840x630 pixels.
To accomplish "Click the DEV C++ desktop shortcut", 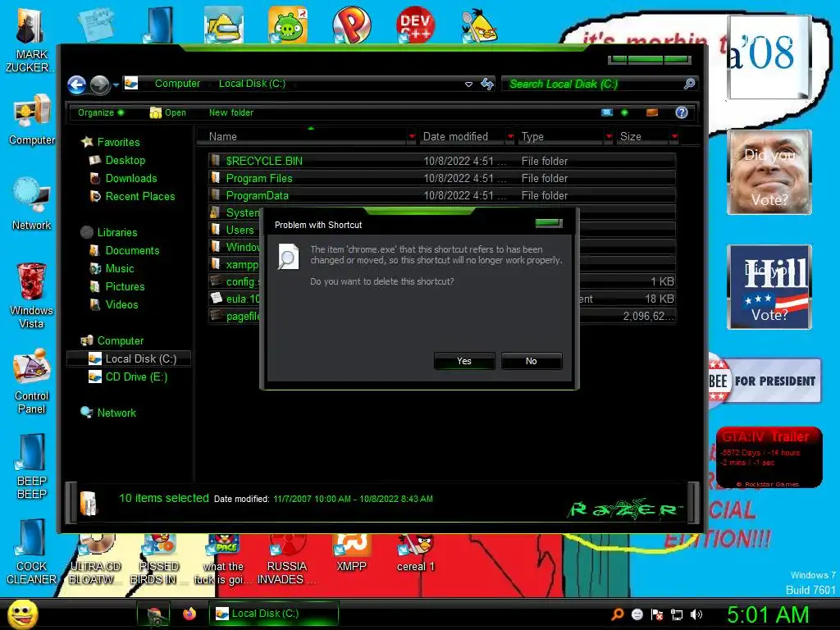I will [x=415, y=25].
